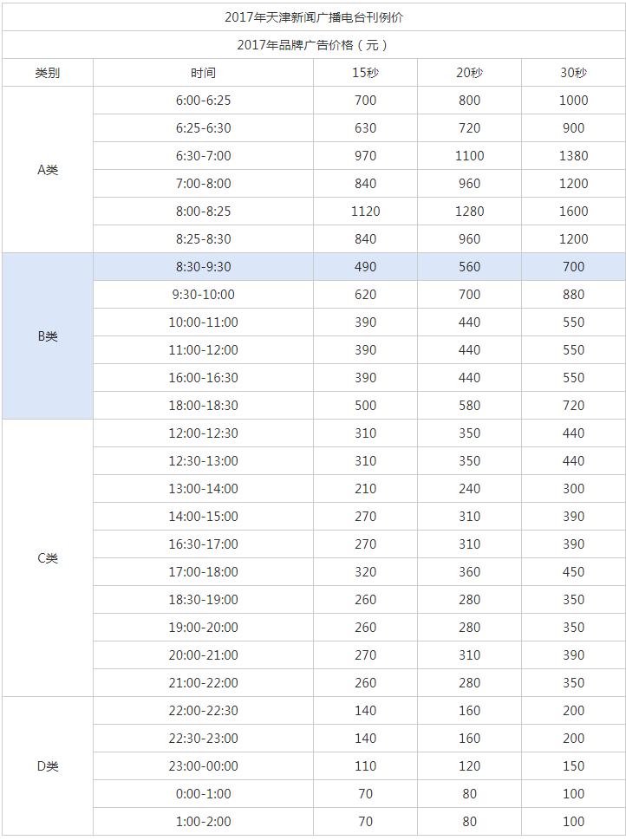This screenshot has width=626, height=840.
Task: Click the 30秒 column header
Action: (573, 72)
